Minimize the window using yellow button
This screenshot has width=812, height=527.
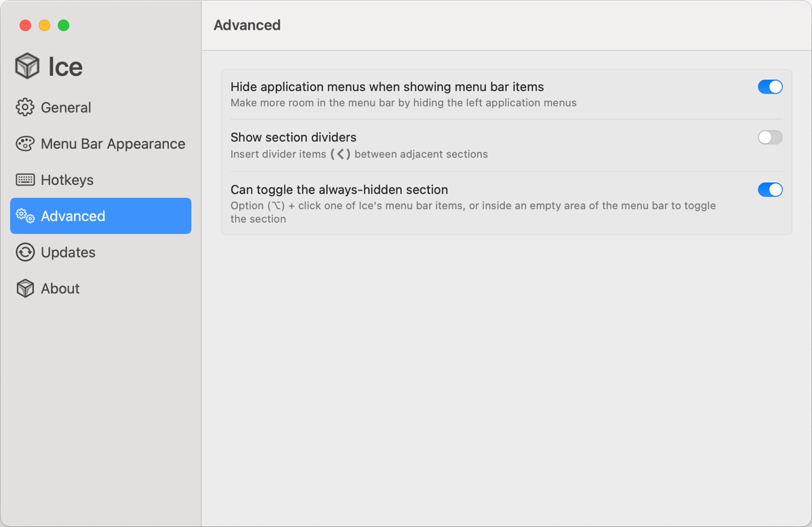(44, 25)
